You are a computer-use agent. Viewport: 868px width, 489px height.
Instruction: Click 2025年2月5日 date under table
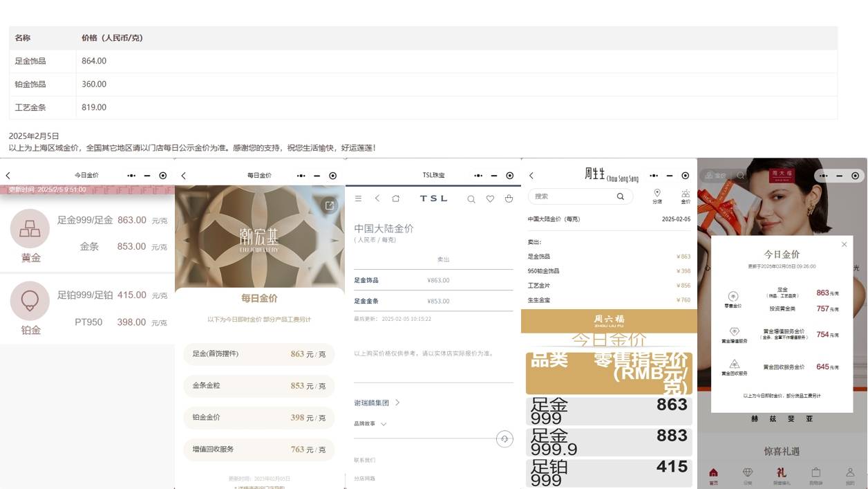[x=34, y=136]
